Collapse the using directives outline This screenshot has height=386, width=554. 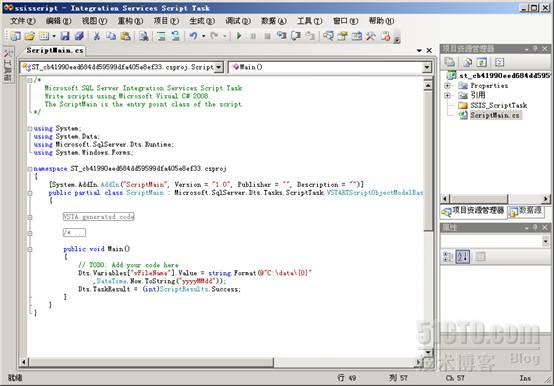[30, 129]
